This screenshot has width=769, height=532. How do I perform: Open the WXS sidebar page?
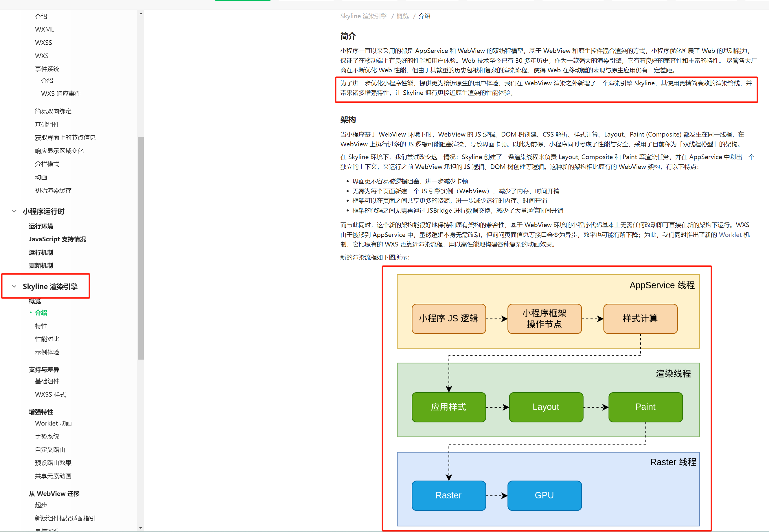[42, 56]
